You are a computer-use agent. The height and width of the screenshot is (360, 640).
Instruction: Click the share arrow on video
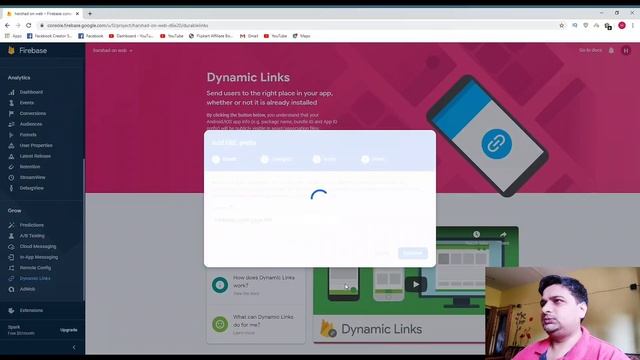[x=503, y=235]
